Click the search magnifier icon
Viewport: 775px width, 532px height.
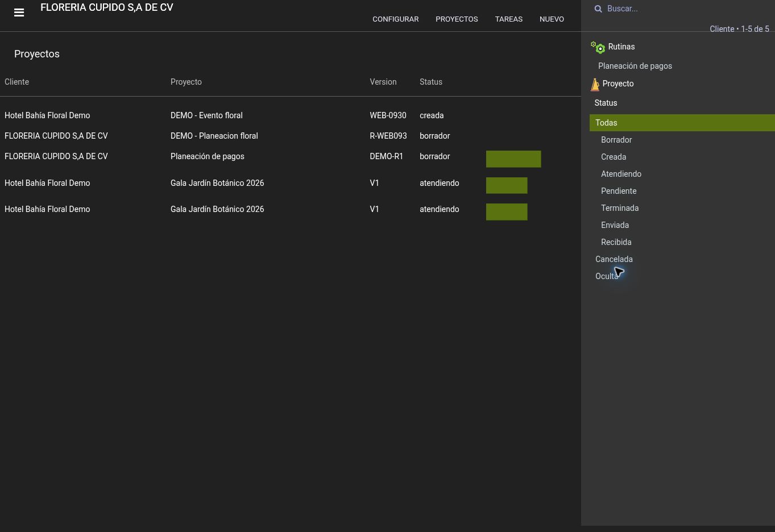[598, 9]
